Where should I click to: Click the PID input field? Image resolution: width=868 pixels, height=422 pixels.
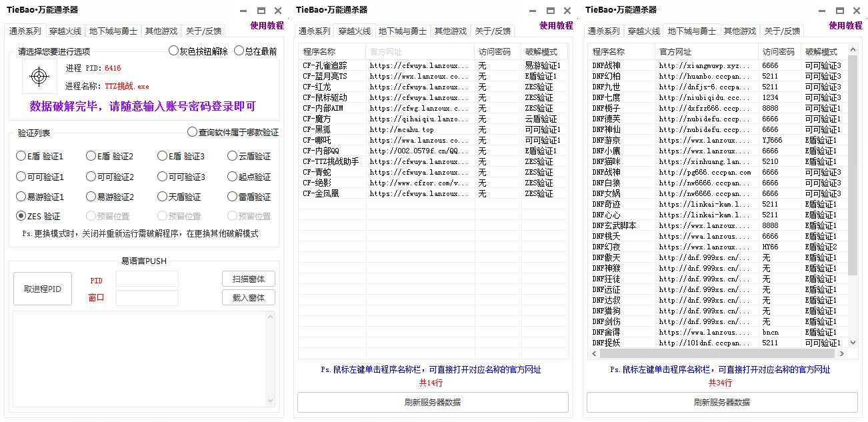point(147,279)
